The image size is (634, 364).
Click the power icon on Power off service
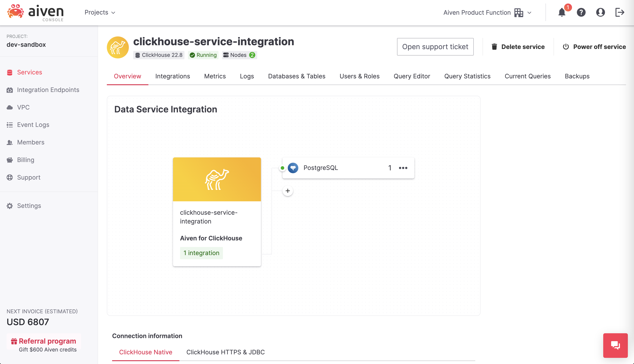pos(566,47)
